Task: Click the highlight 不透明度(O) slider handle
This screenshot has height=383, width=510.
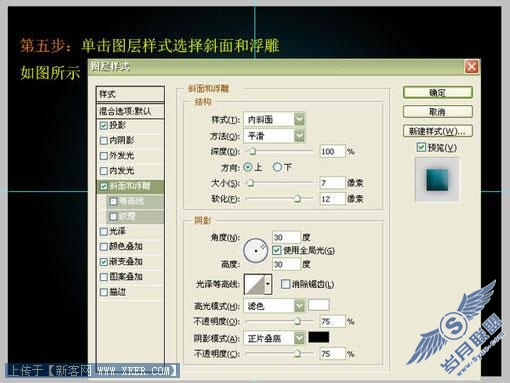Action: pos(297,321)
